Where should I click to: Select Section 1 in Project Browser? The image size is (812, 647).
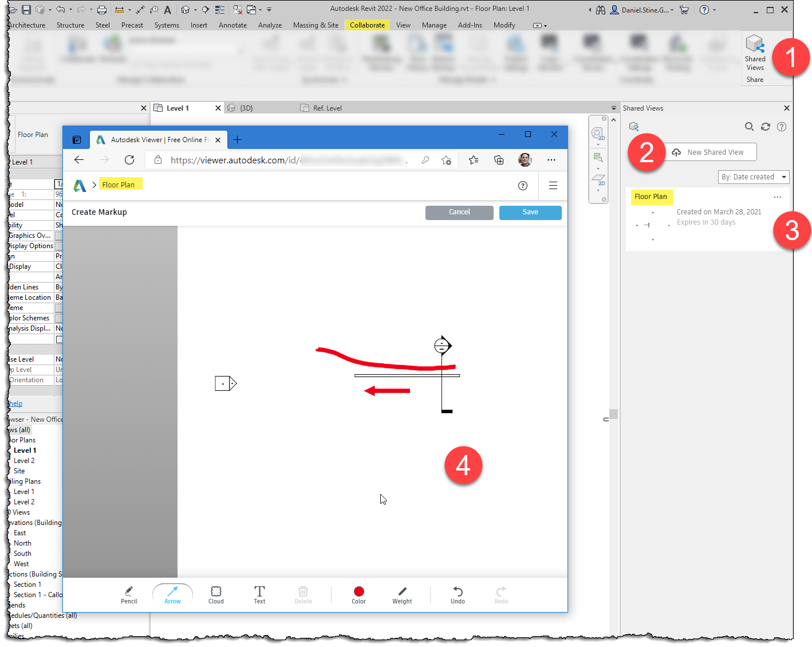pos(27,585)
